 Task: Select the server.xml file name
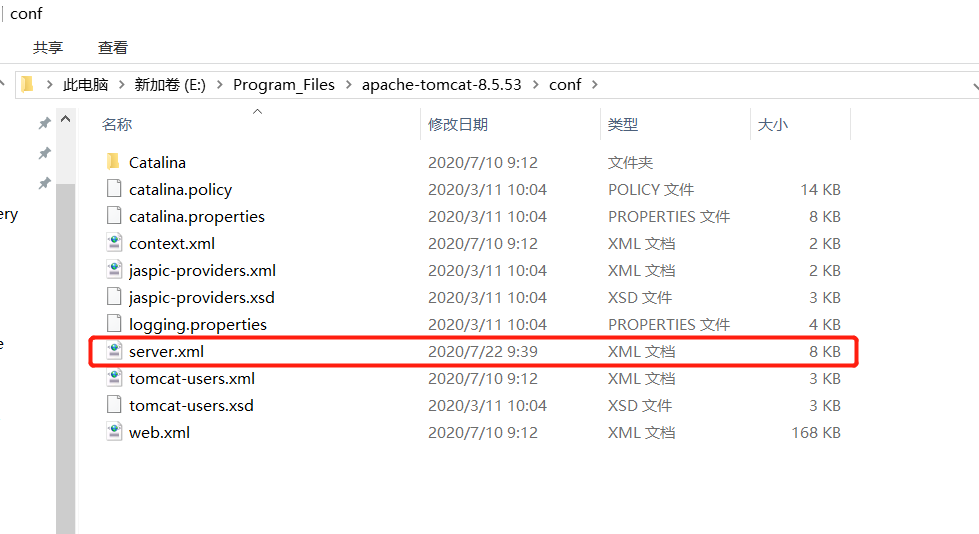coord(166,352)
